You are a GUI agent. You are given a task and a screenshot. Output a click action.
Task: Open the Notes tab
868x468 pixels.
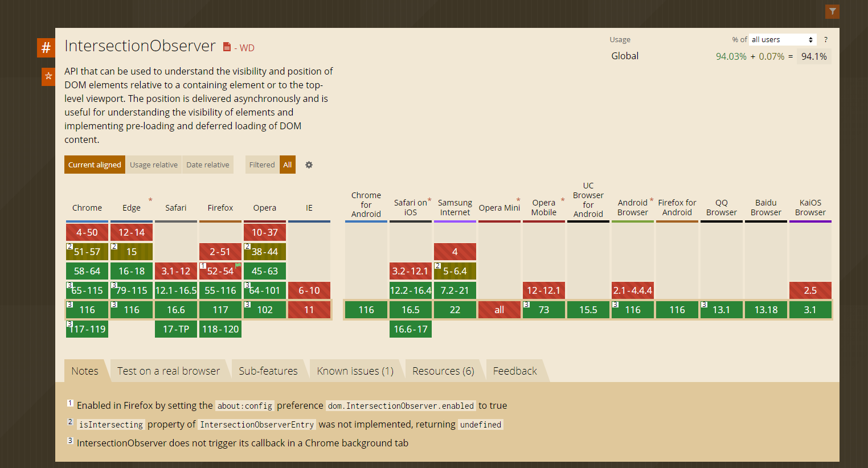85,371
